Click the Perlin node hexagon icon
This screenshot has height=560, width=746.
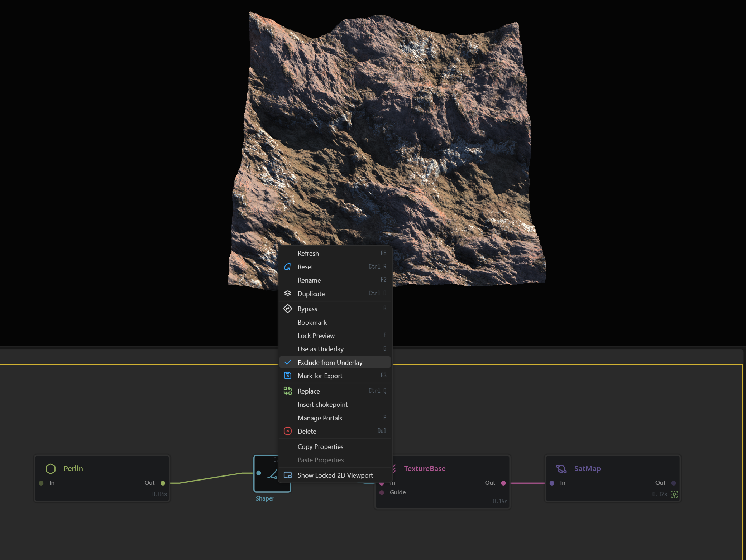(51, 469)
